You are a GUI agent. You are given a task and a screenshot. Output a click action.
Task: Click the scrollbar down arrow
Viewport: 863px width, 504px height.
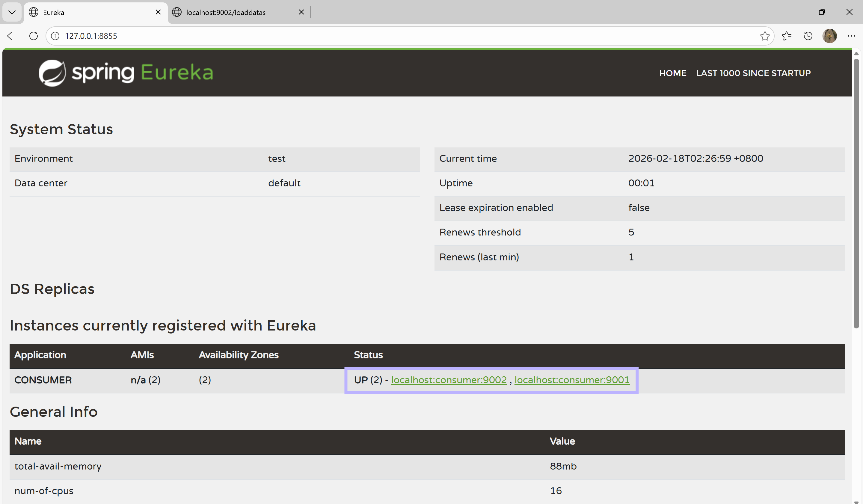856,502
